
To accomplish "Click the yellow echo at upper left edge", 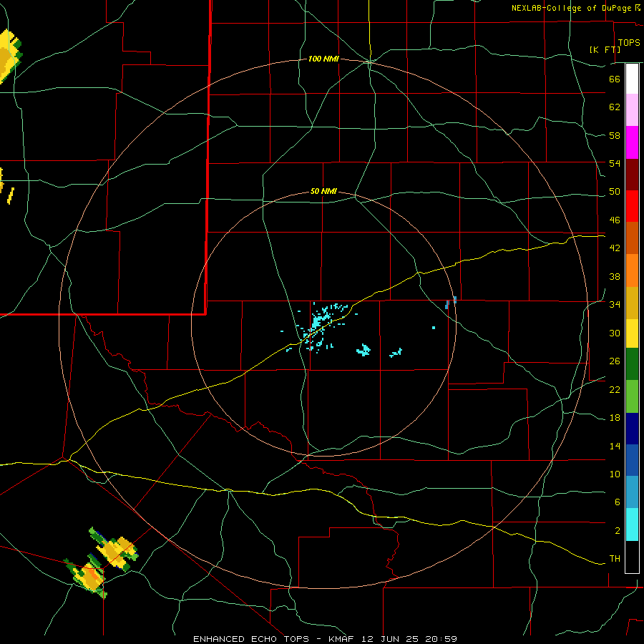I will 9,55.
